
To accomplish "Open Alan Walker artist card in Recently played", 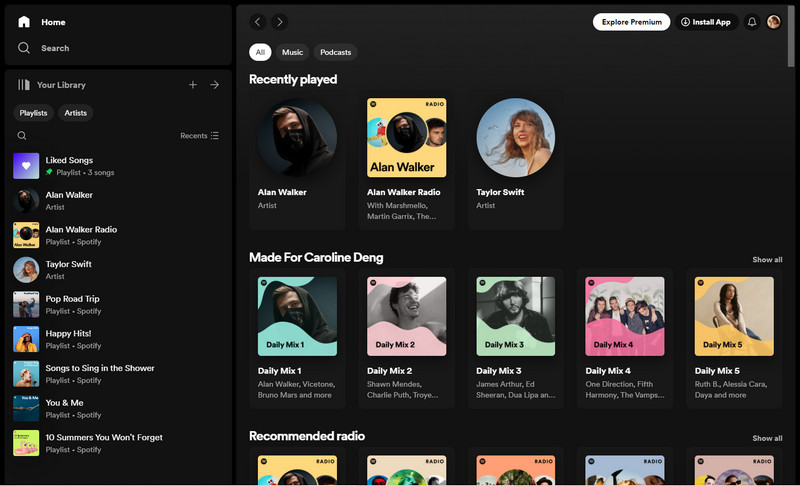I will (297, 160).
